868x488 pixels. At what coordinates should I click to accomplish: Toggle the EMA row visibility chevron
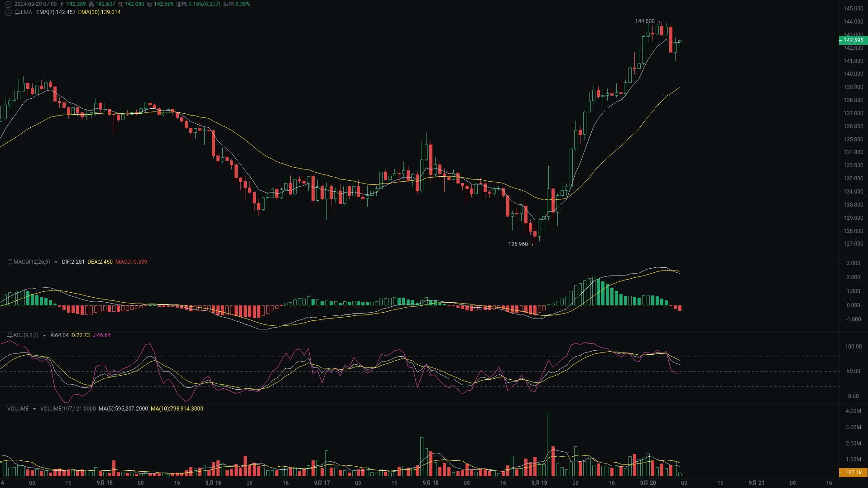[x=8, y=13]
